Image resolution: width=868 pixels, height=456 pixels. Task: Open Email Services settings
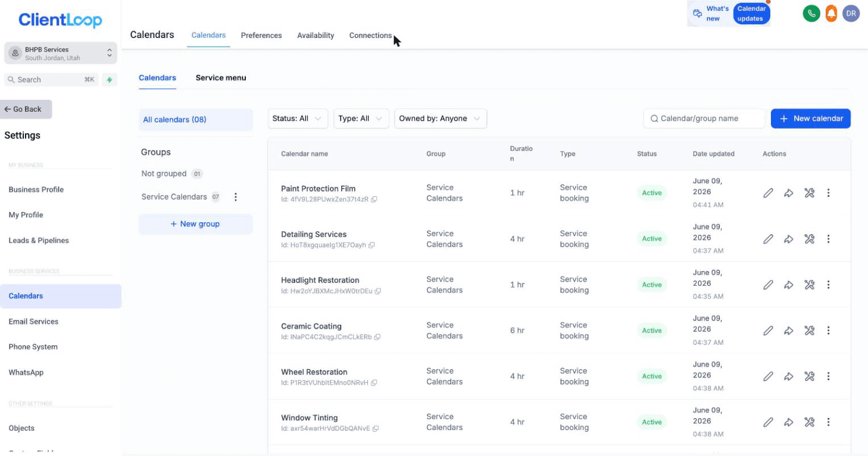33,322
